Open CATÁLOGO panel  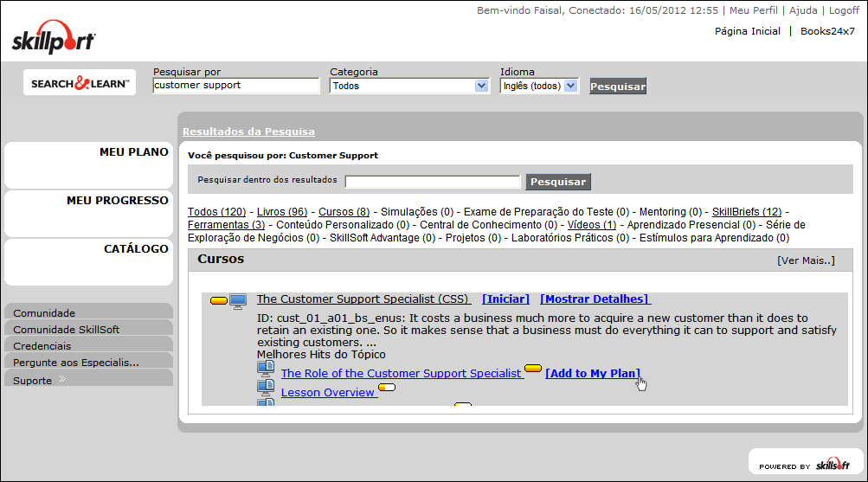pos(88,261)
